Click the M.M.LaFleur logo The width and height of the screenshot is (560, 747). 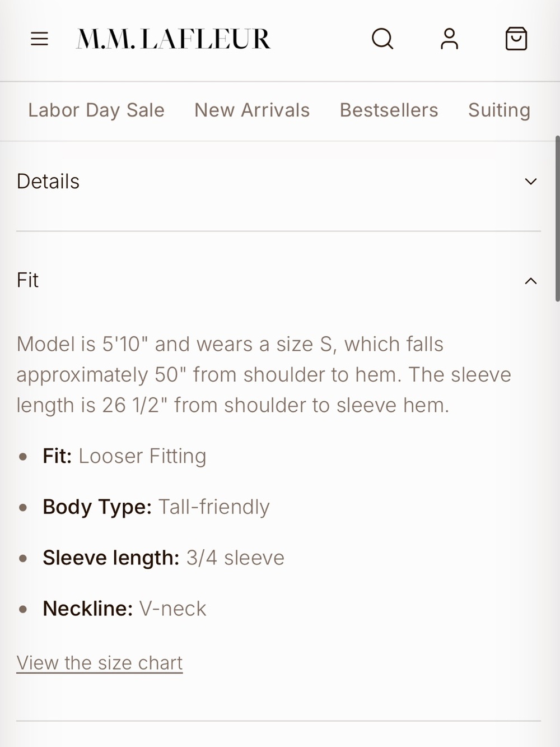[x=173, y=39]
